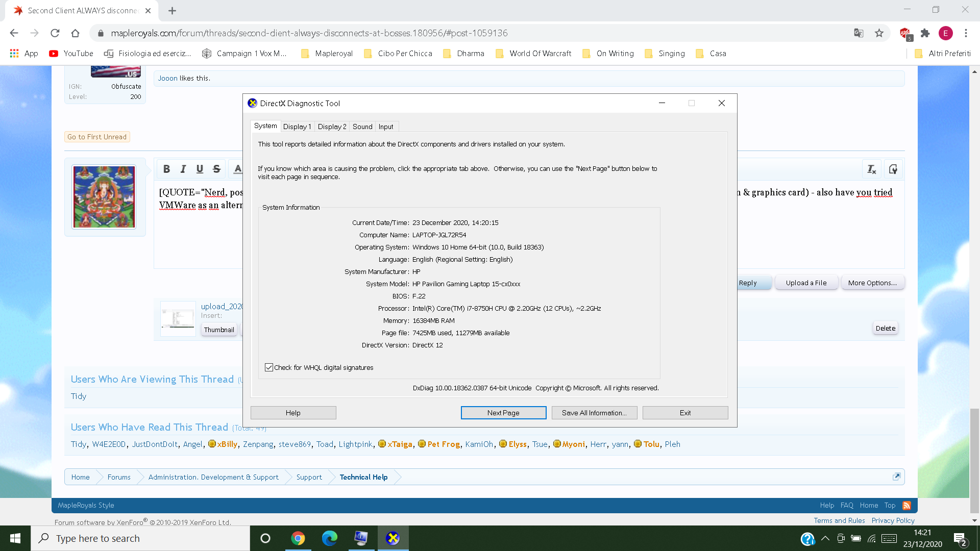Open the Chrome three-dot menu
The width and height of the screenshot is (980, 551).
tap(966, 33)
